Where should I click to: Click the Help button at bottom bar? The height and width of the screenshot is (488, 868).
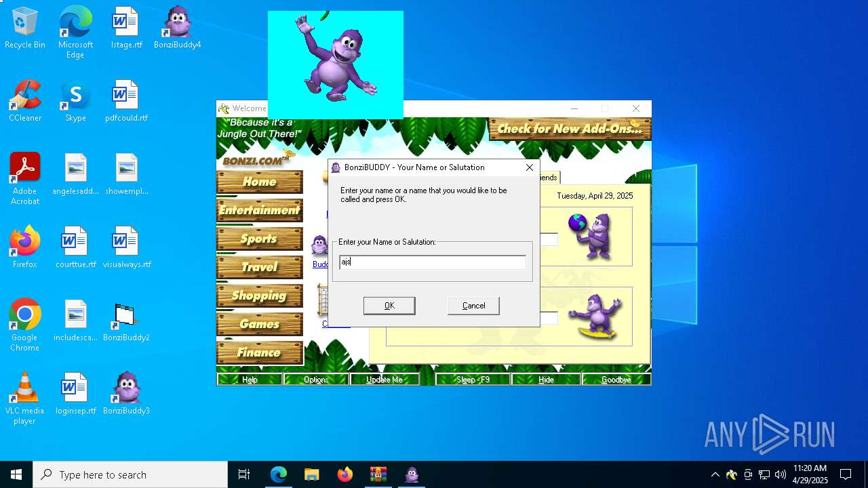click(x=250, y=380)
